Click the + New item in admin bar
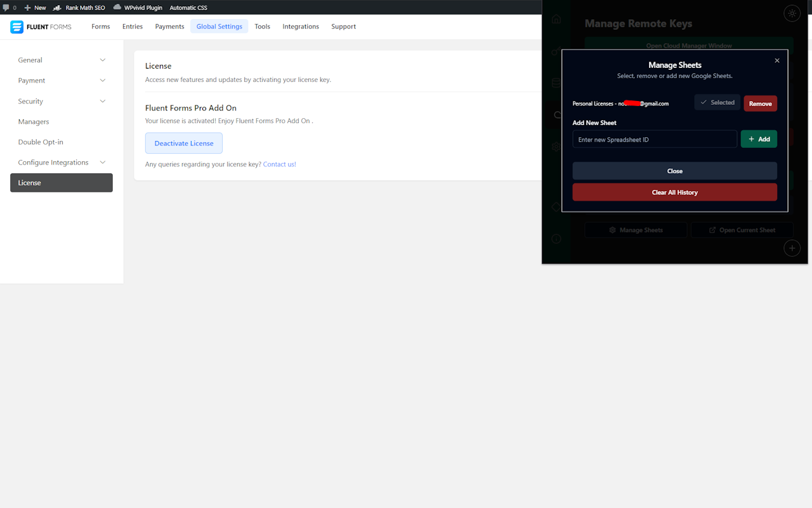 [35, 8]
